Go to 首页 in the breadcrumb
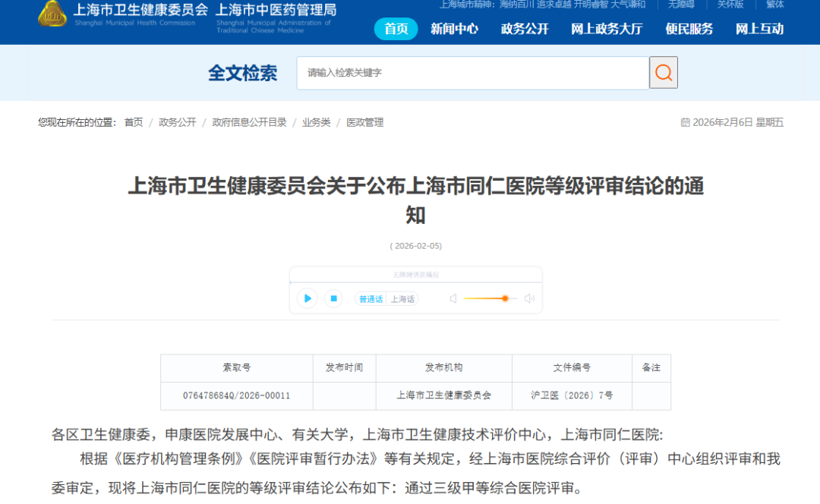 coord(134,122)
